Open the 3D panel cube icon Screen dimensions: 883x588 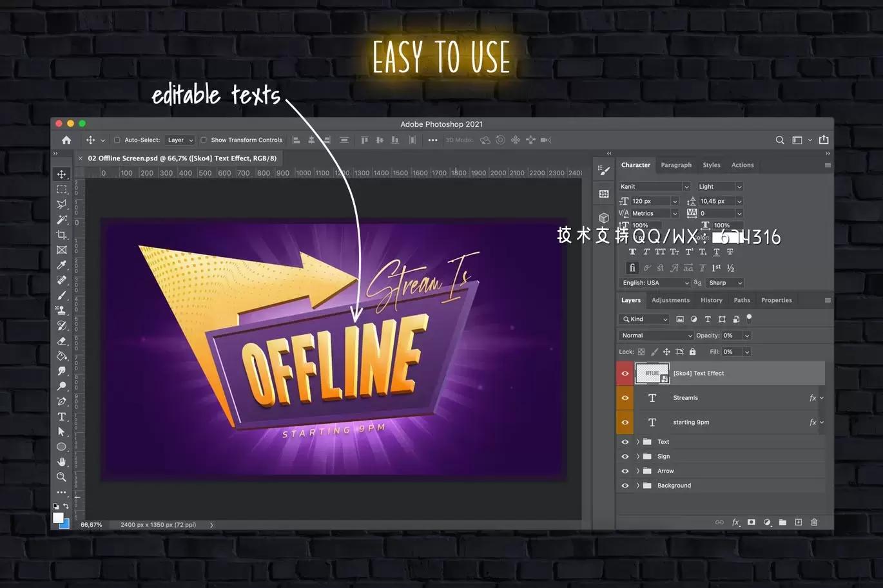pyautogui.click(x=604, y=218)
